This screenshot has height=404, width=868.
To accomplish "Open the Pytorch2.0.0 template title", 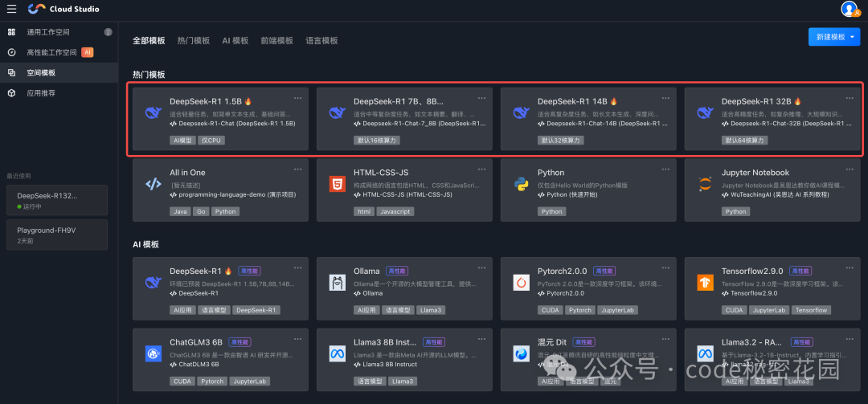I will point(563,271).
